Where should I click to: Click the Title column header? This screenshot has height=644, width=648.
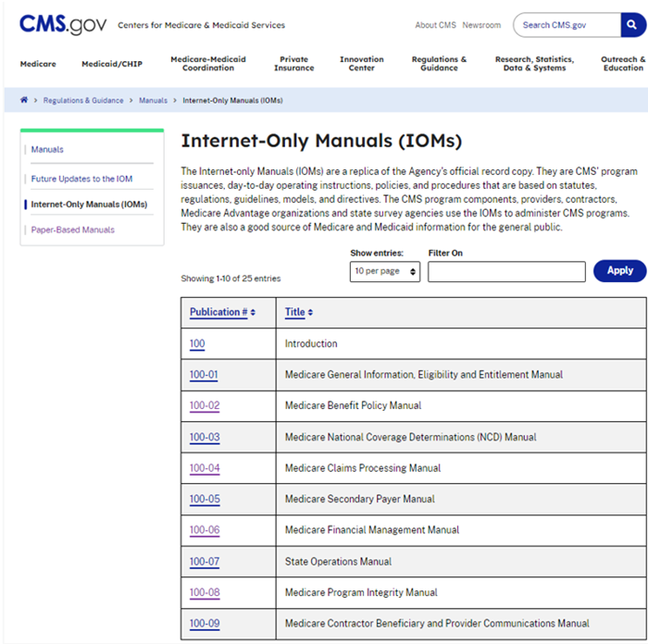tap(294, 313)
